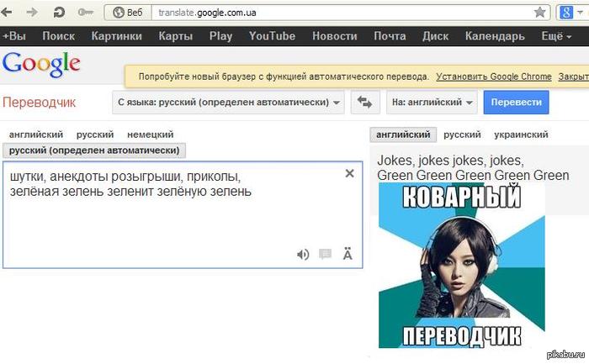Open the Google search engine icon
The height and width of the screenshot is (364, 589).
[566, 13]
